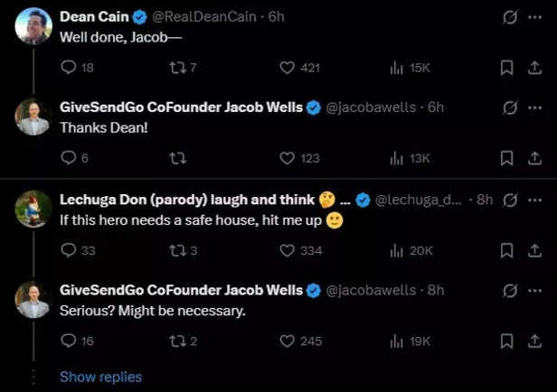Reply to Dean Cain's tweet
Screen dimensions: 557x392
click(69, 68)
